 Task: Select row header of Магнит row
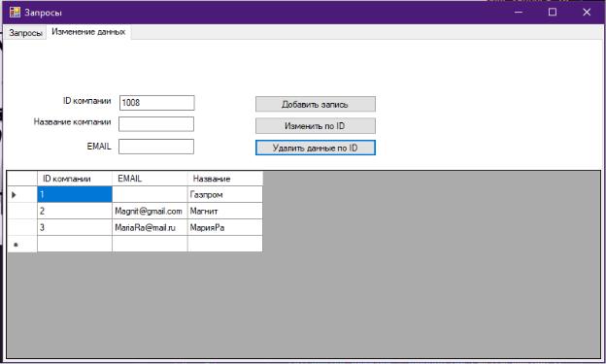tap(22, 211)
